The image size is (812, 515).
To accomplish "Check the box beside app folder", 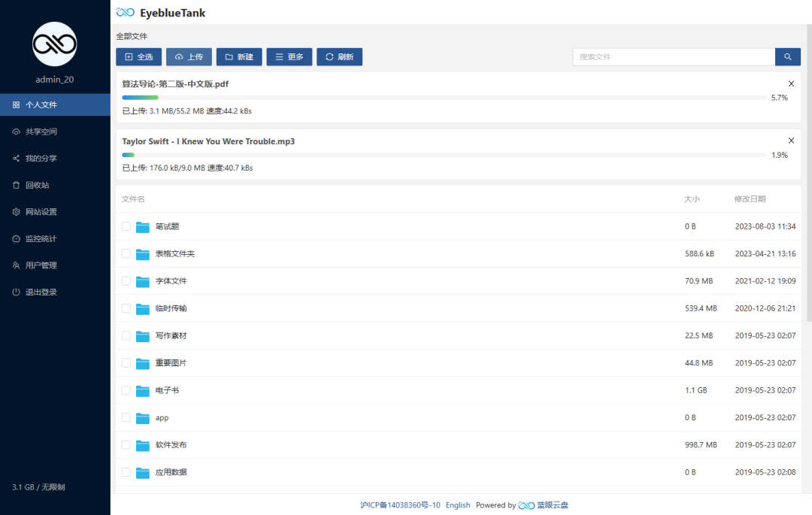I will pos(126,417).
